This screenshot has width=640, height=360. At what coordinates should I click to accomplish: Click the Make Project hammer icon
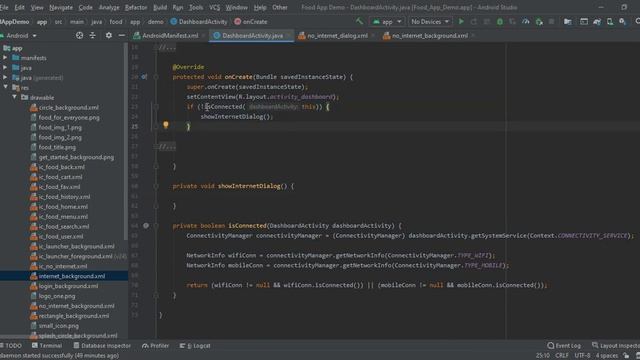(360, 21)
